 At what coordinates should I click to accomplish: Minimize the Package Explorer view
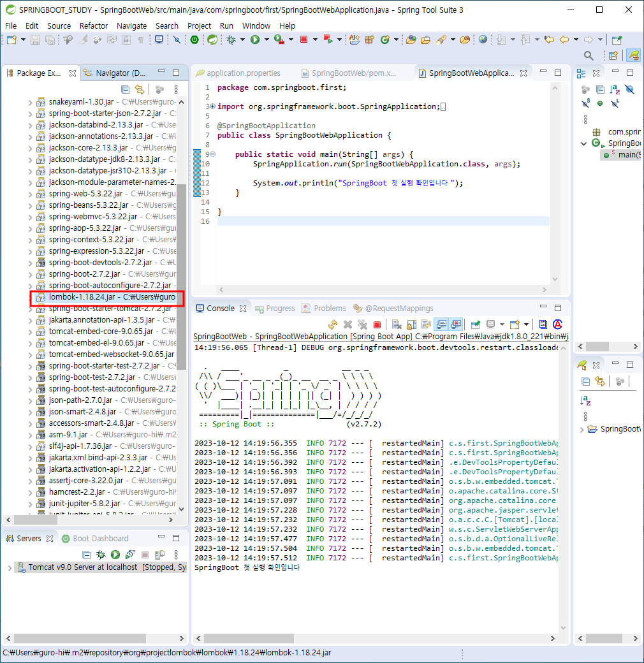[161, 72]
